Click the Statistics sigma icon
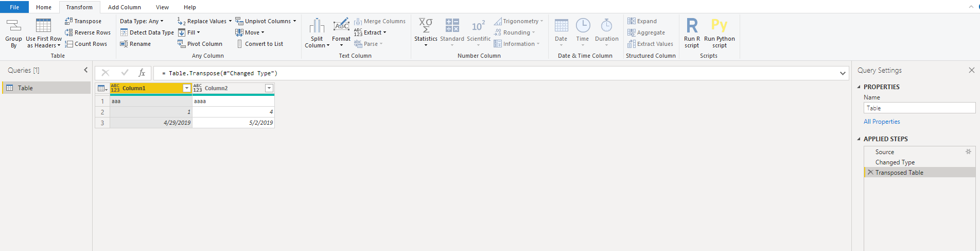 coord(426,25)
